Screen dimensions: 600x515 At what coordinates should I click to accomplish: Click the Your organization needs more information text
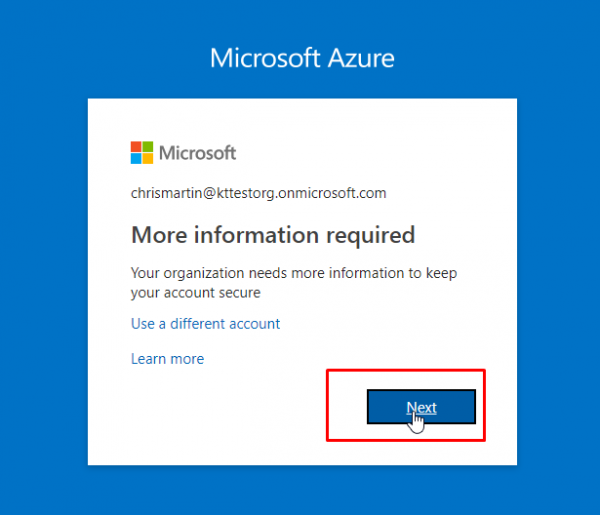[x=294, y=273]
